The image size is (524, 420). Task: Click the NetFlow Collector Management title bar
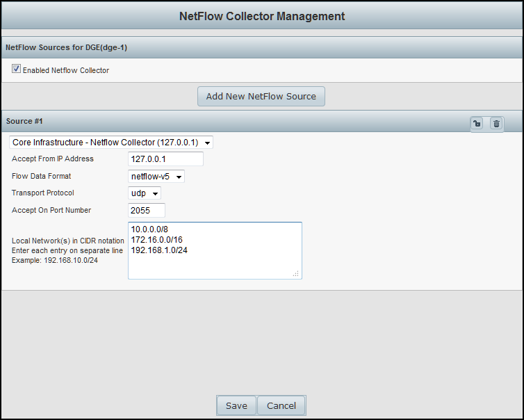[261, 16]
